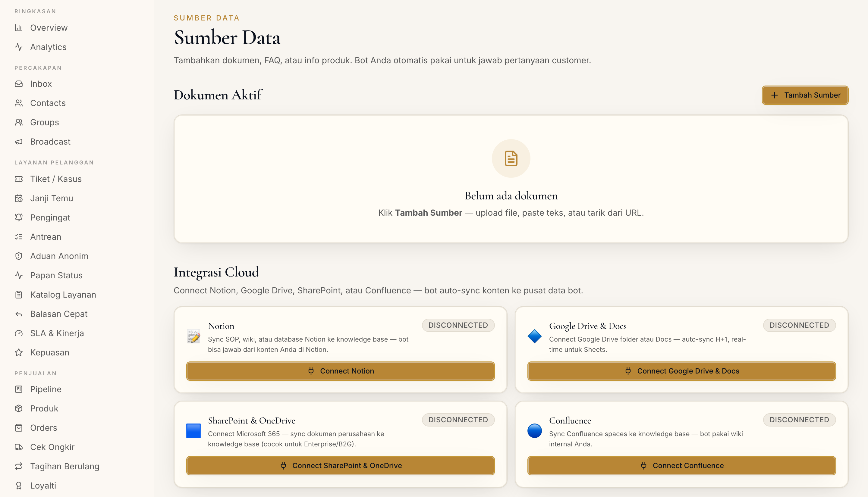Screen dimensions: 868x497
Task: Click the Notion notepad logo
Action: tap(193, 336)
